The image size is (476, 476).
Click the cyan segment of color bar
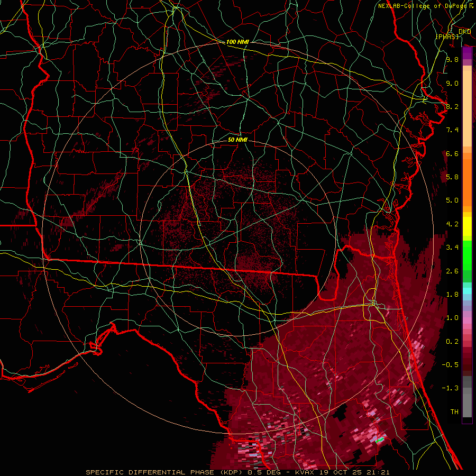point(467,291)
